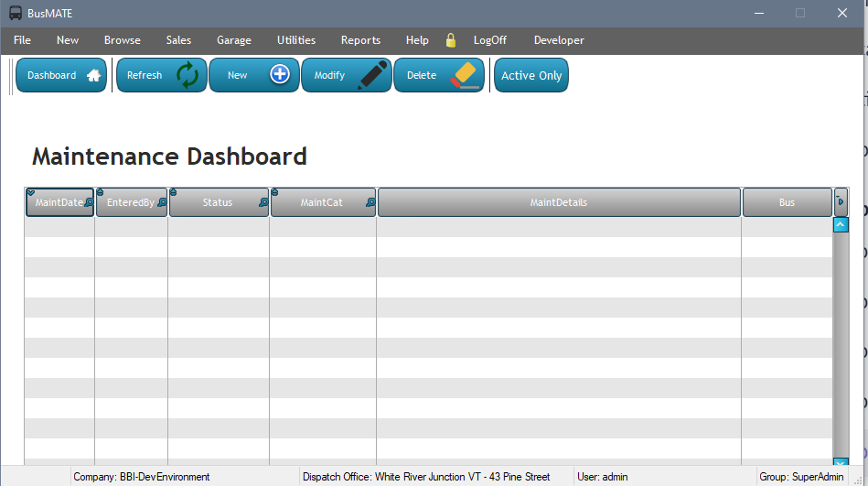The image size is (868, 486).
Task: Toggle sort arrow on MaintDate column
Action: 30,192
